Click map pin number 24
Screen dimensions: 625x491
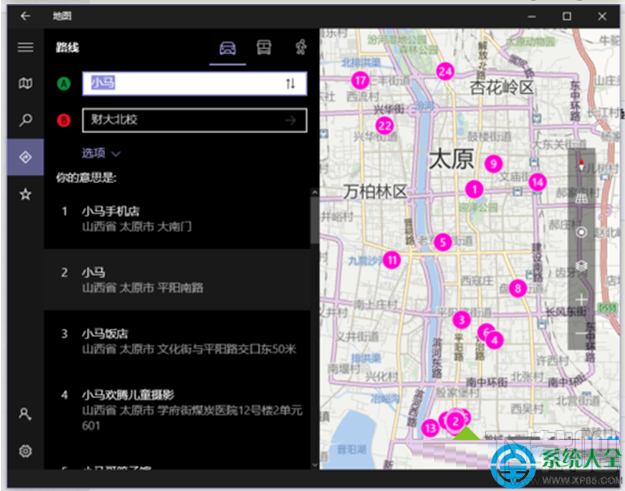[445, 71]
